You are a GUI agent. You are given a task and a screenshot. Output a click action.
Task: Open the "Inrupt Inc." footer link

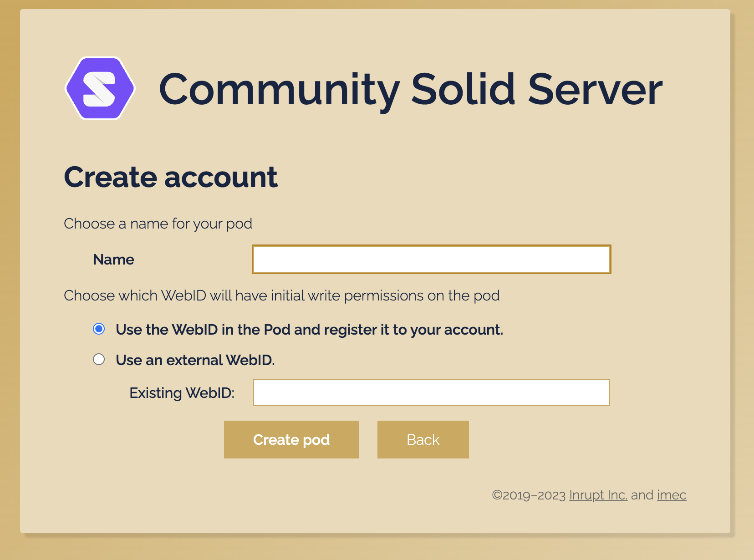tap(598, 495)
